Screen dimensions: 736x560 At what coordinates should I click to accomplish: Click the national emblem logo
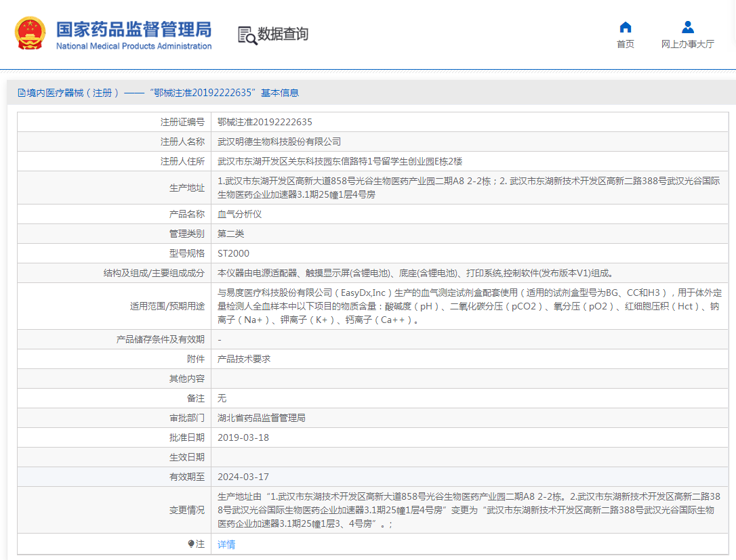tap(30, 33)
